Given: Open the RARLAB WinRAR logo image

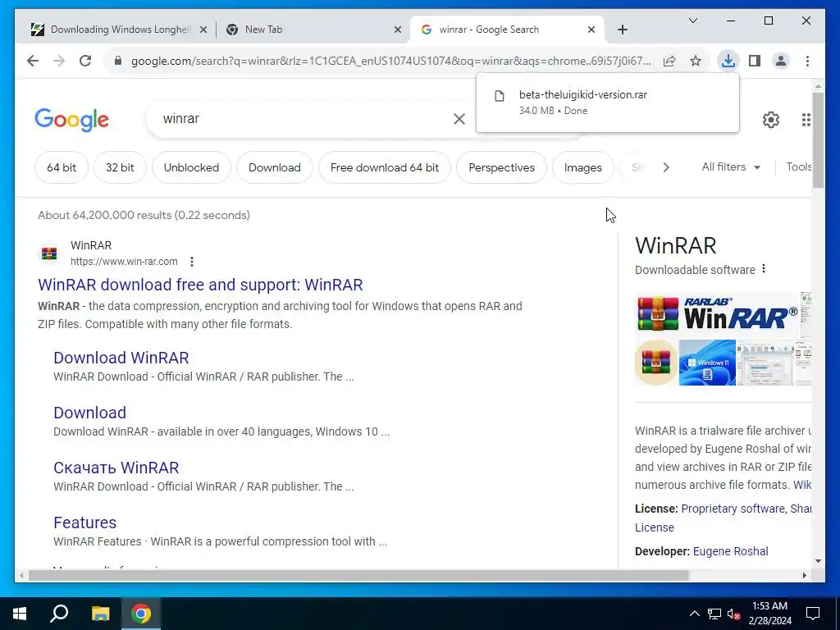Looking at the screenshot, I should click(x=717, y=314).
